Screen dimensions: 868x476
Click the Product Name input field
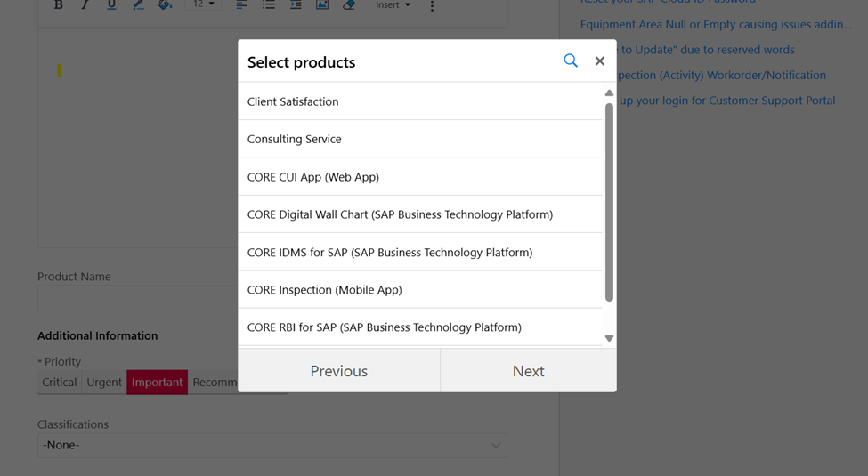(138, 298)
